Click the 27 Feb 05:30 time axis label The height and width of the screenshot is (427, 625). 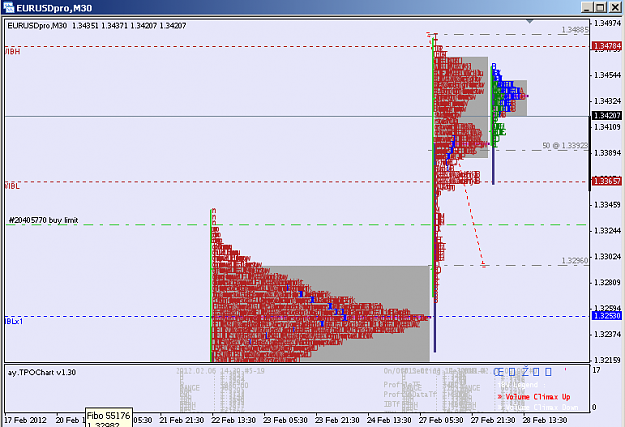(x=441, y=420)
